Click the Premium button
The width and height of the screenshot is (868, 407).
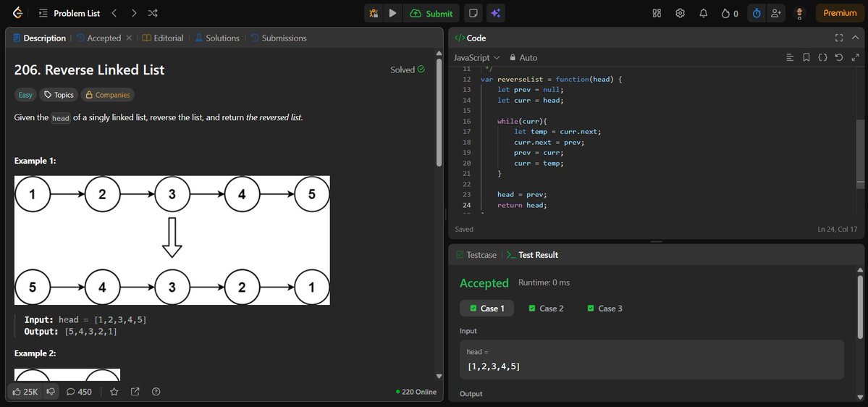tap(840, 13)
